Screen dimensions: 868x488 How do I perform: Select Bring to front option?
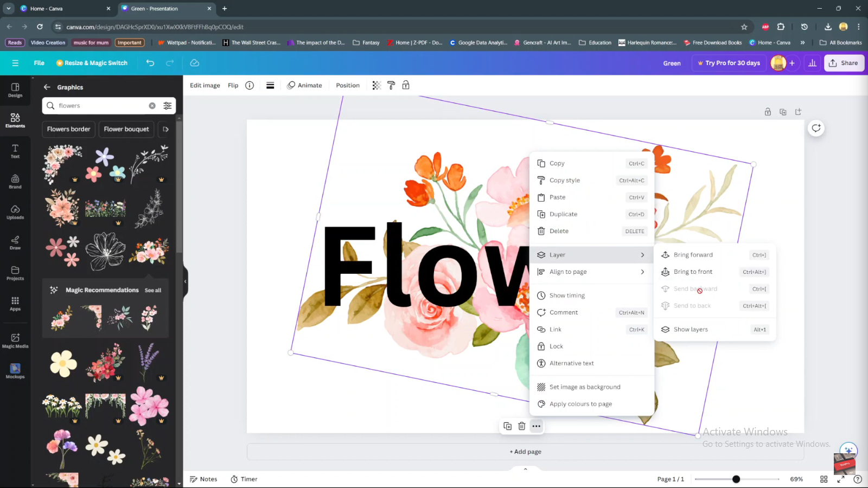click(715, 272)
